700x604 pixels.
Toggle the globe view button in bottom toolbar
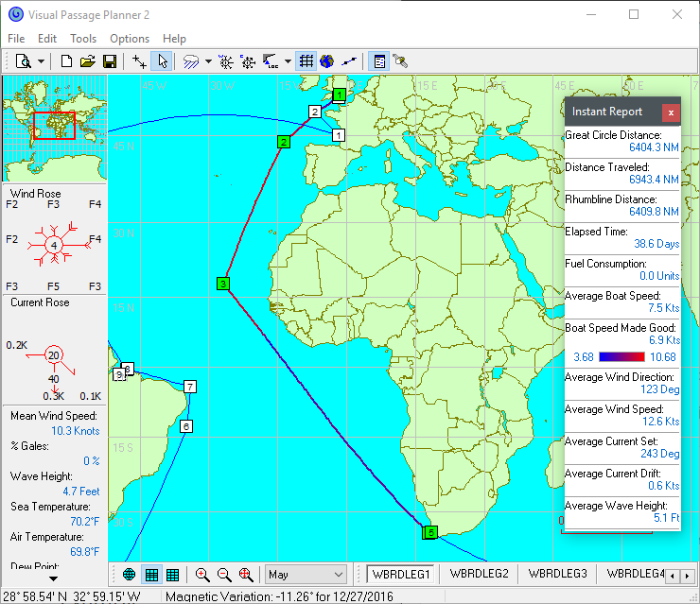click(129, 575)
